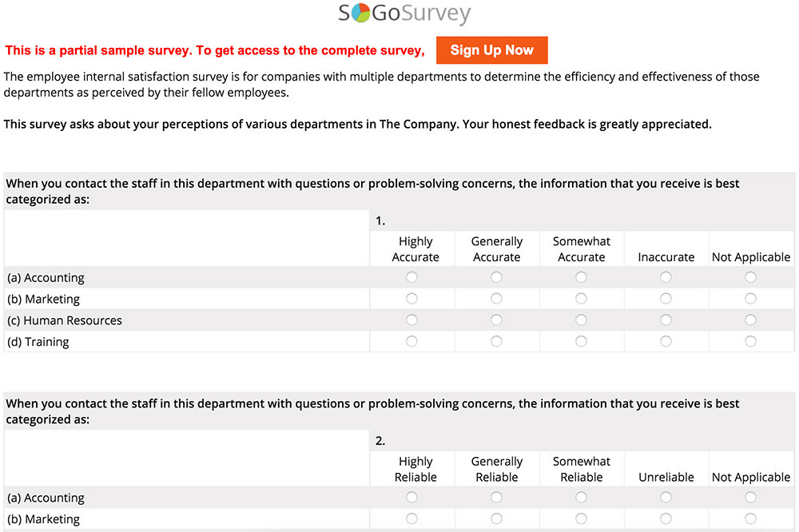Select Not Applicable for Training accuracy

click(x=750, y=341)
